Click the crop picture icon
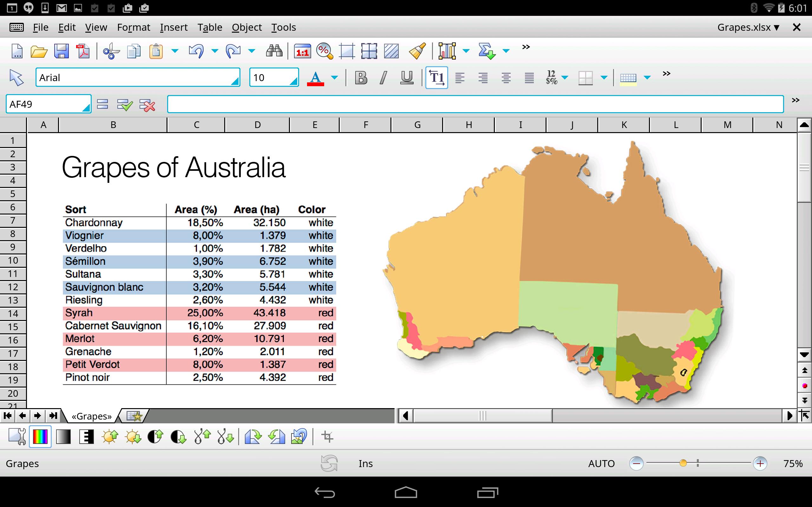Image resolution: width=812 pixels, height=507 pixels. click(327, 437)
